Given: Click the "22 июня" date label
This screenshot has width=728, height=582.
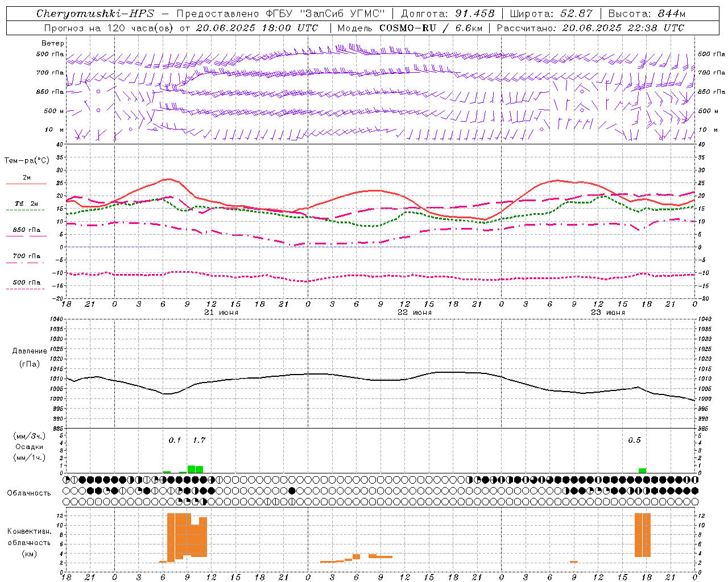Looking at the screenshot, I should 415,313.
